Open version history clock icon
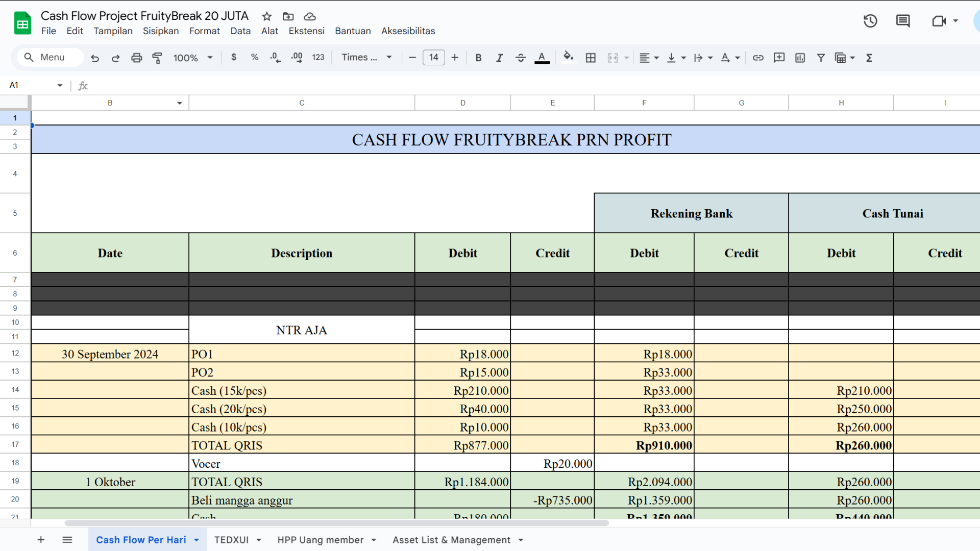Screen dimensions: 980x551 [x=870, y=21]
